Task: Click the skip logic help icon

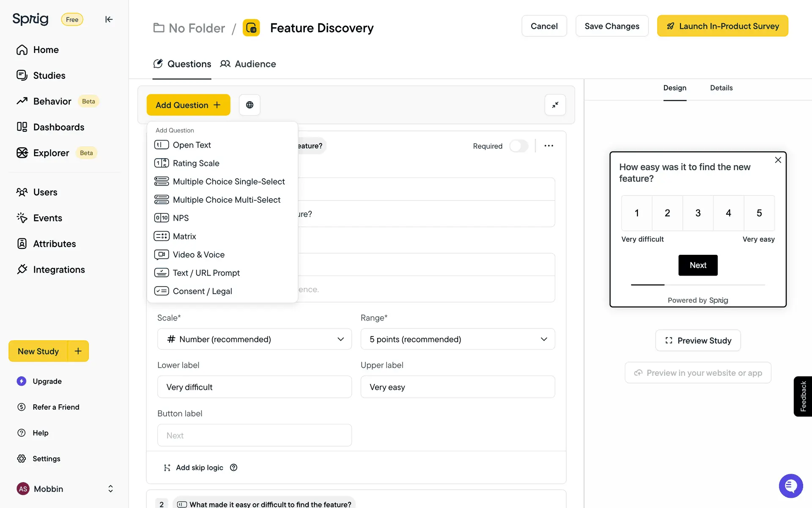Action: tap(233, 467)
